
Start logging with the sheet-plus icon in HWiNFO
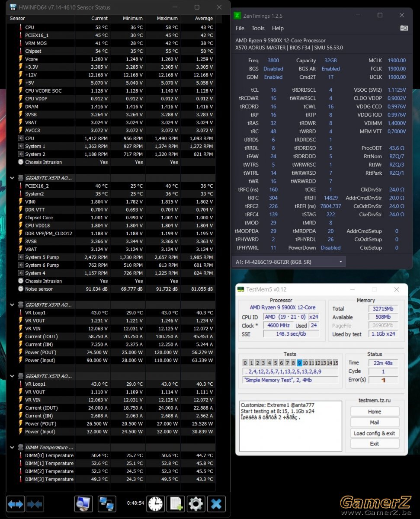coord(176,504)
